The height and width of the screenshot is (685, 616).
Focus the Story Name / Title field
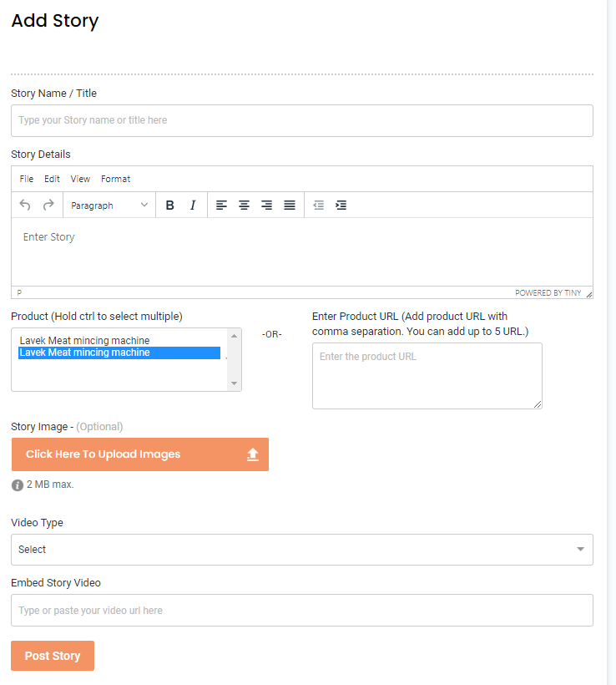(x=302, y=120)
